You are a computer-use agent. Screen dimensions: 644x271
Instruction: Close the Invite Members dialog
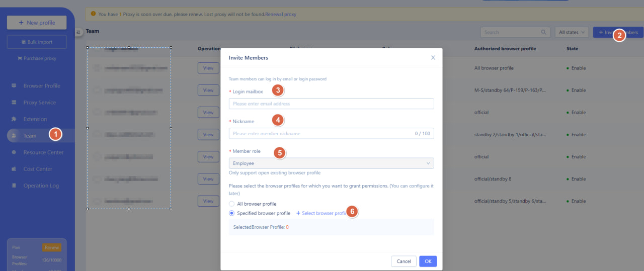[x=433, y=58]
